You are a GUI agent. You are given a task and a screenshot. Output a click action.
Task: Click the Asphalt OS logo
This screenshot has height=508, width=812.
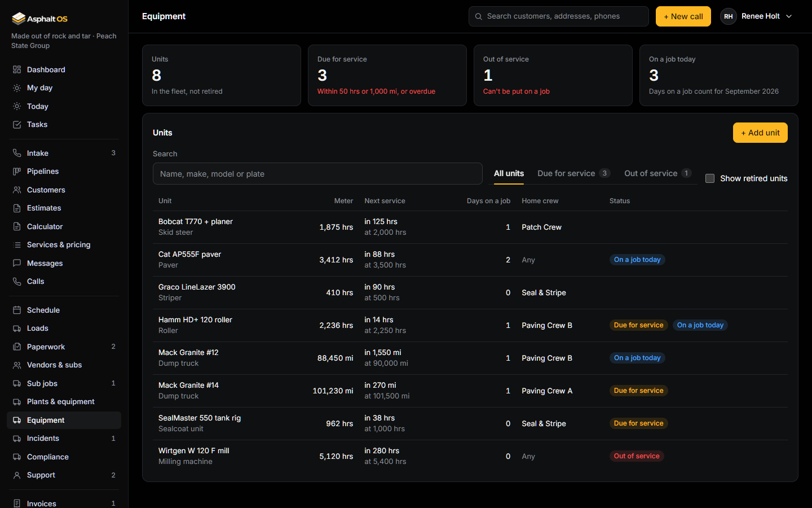(x=39, y=19)
